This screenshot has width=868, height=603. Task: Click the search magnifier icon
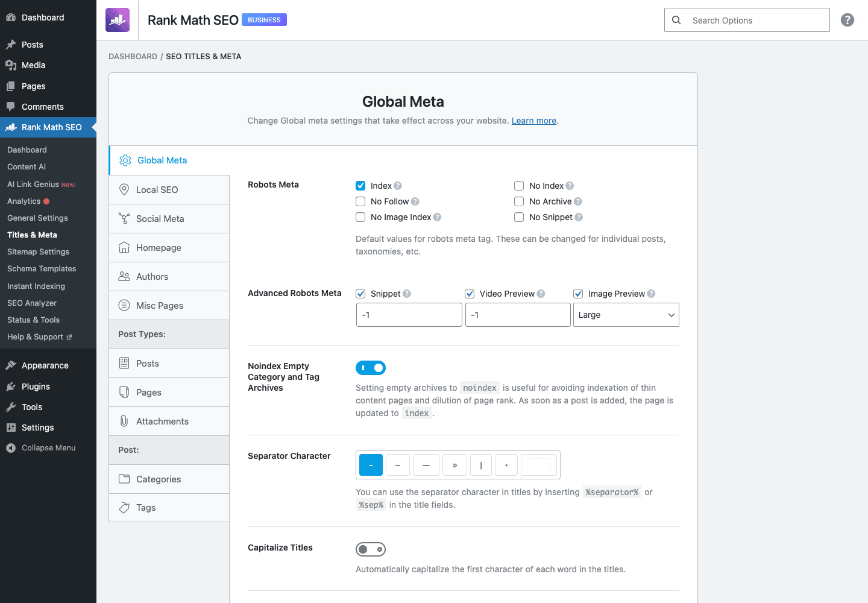676,20
